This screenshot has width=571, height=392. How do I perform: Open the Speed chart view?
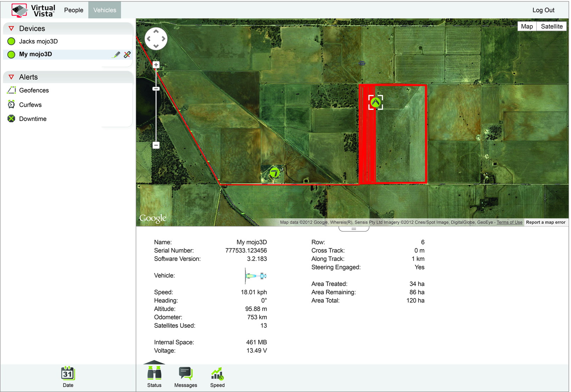pyautogui.click(x=217, y=377)
